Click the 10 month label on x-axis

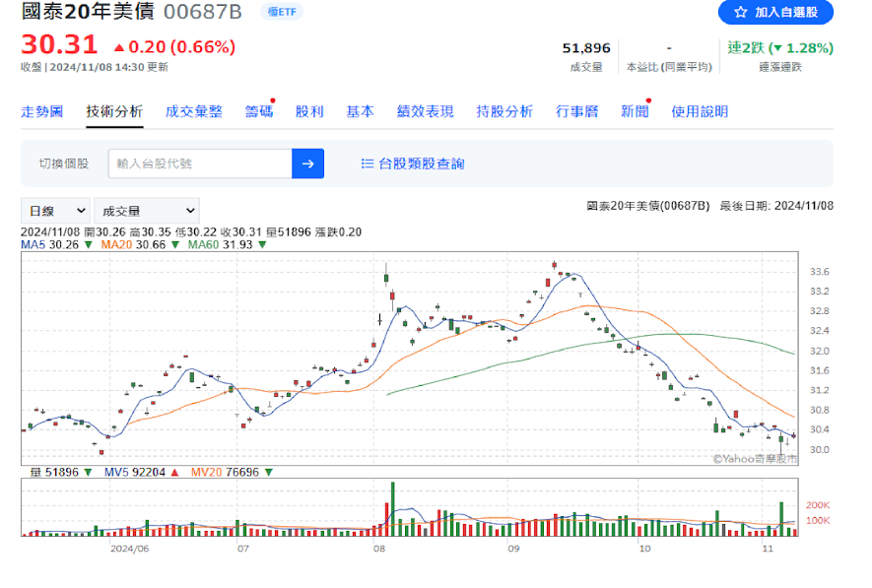pos(644,550)
